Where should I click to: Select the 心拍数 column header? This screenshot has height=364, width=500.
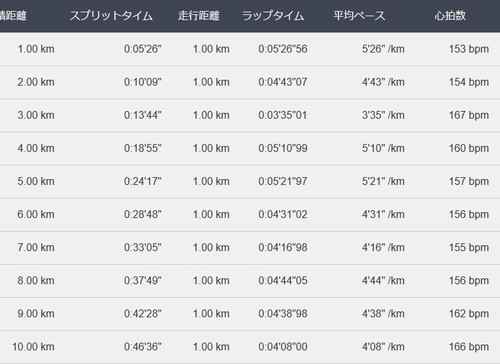(450, 16)
